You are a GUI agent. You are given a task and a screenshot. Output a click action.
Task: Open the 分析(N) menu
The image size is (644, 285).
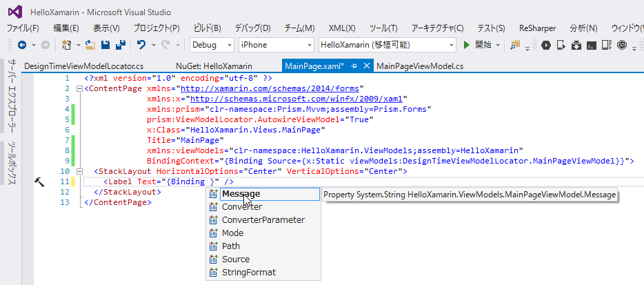(x=583, y=28)
